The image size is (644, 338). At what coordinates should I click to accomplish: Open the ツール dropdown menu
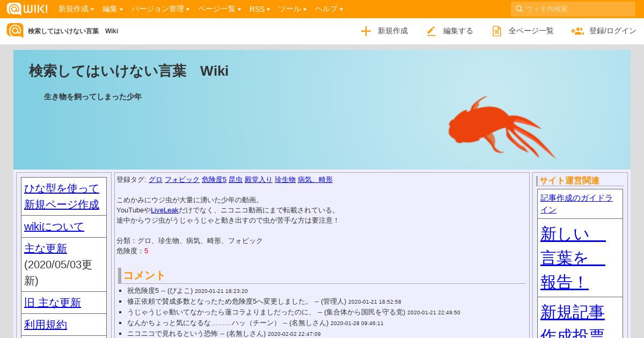292,9
